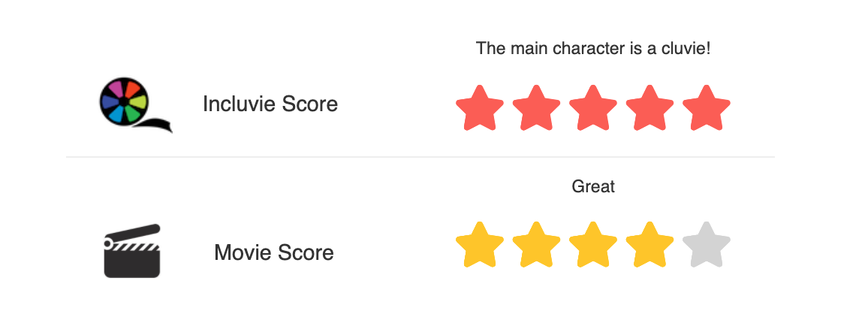Pick the fourth yellow Movie Score star
868x326 pixels.
click(650, 244)
